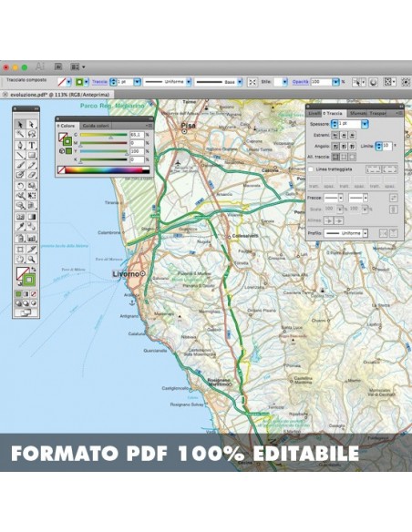Image resolution: width=412 pixels, height=532 pixels.
Task: Select the Paintbrush tool
Action: point(20,165)
